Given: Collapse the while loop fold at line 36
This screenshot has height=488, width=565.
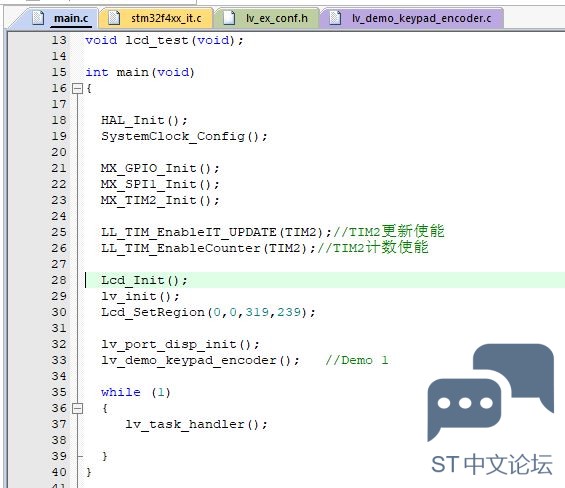Looking at the screenshot, I should 77,408.
